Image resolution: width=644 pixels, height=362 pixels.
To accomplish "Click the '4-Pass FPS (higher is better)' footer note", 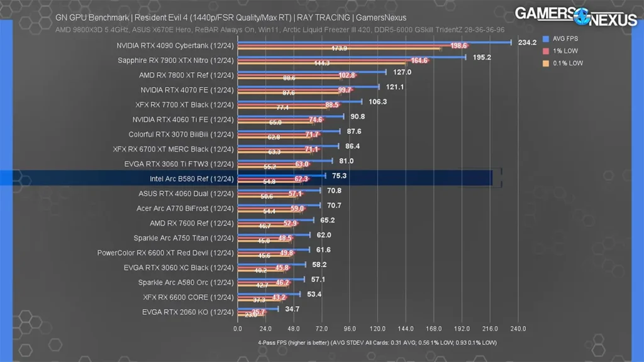I will [x=377, y=343].
